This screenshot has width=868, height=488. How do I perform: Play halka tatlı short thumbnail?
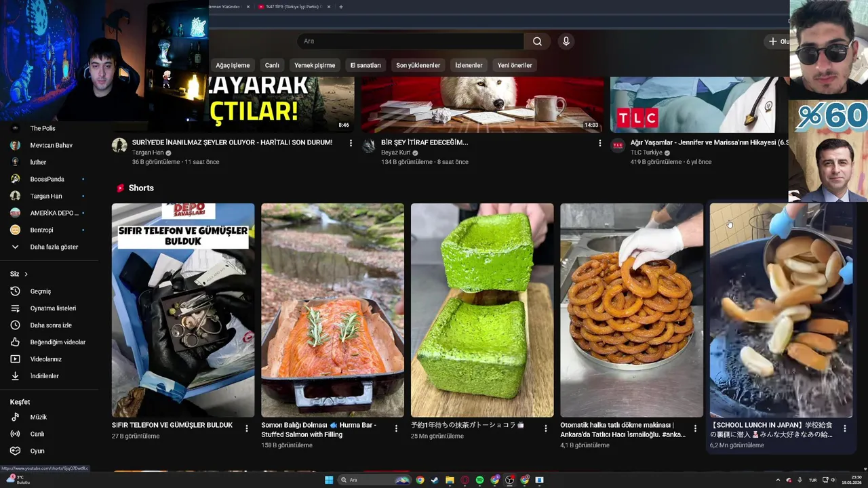631,310
